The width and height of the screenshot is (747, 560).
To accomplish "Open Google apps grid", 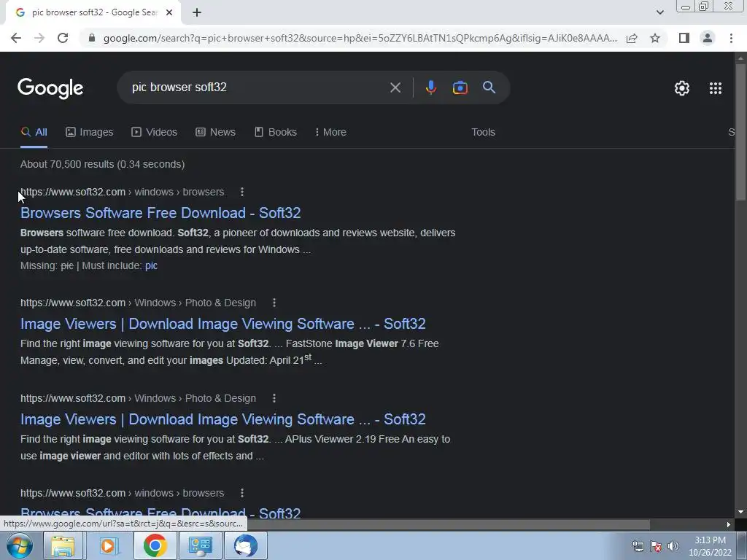I will coord(715,88).
